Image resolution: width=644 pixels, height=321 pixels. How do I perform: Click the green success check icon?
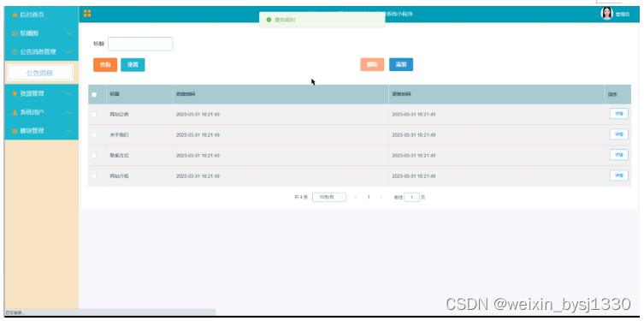pos(269,20)
